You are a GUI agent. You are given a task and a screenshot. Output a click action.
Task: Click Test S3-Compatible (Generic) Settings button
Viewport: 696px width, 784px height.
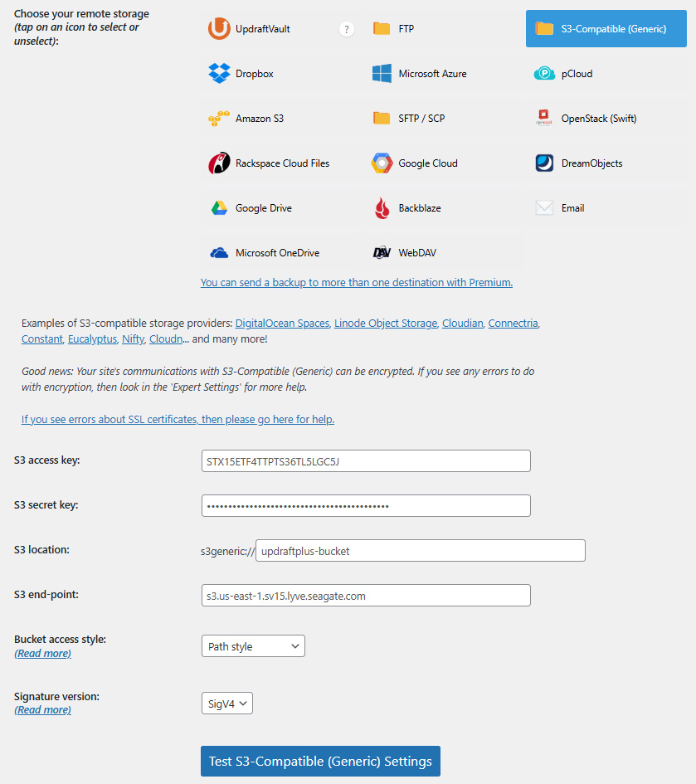pyautogui.click(x=320, y=762)
